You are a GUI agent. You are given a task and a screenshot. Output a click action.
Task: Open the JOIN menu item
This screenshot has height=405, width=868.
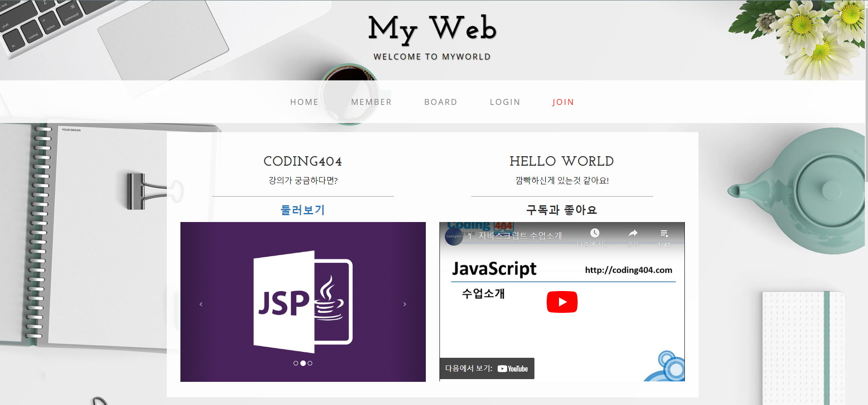click(563, 102)
